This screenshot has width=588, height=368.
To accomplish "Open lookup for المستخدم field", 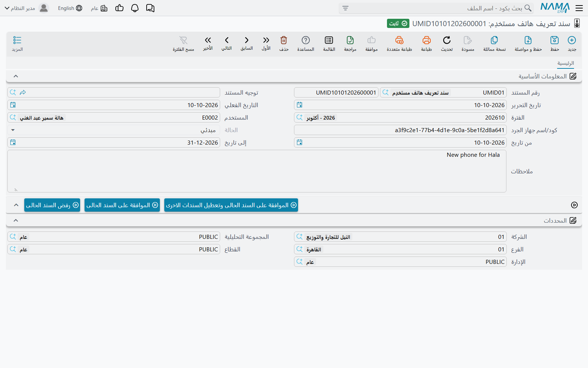I will click(13, 117).
